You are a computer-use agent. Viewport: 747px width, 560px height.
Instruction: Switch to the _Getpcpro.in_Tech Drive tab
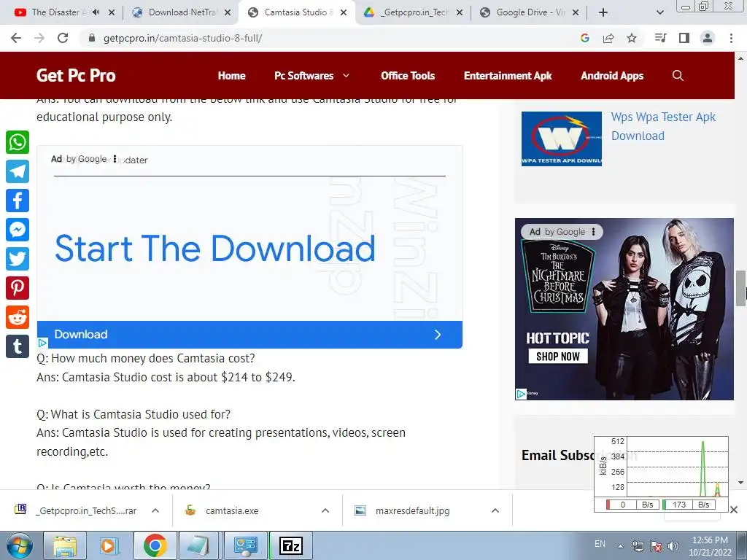pyautogui.click(x=414, y=12)
